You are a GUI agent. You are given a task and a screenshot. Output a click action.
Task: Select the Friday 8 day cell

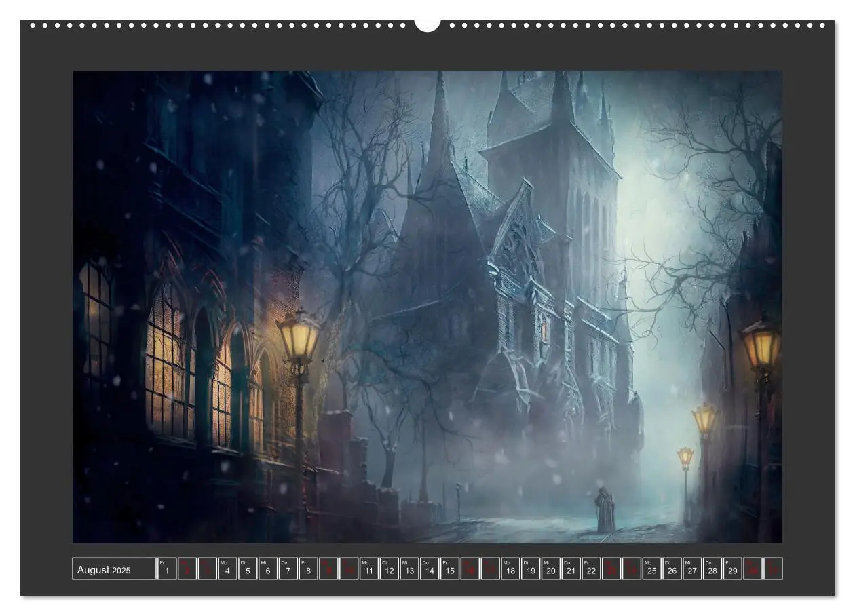[x=308, y=569]
